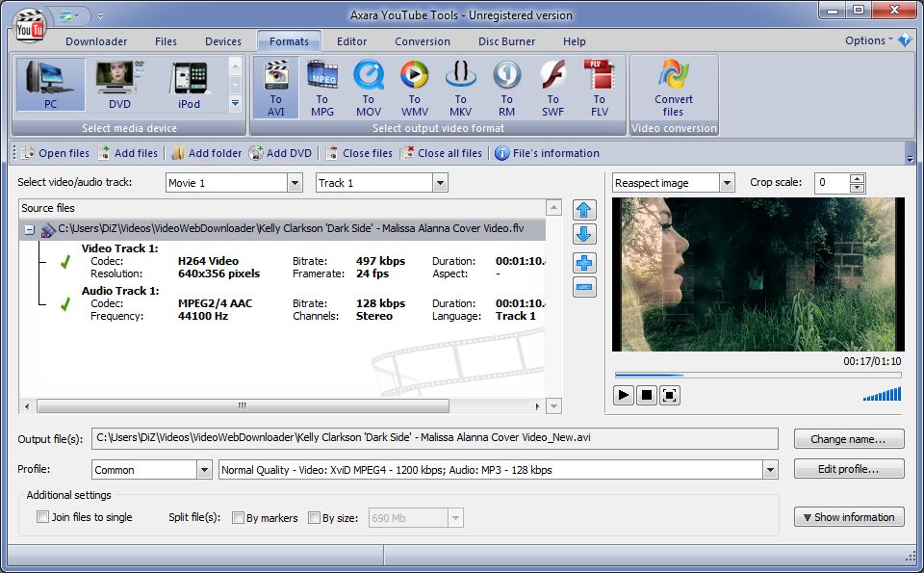Toggle the Audio Track 1 checkmark

click(x=65, y=304)
